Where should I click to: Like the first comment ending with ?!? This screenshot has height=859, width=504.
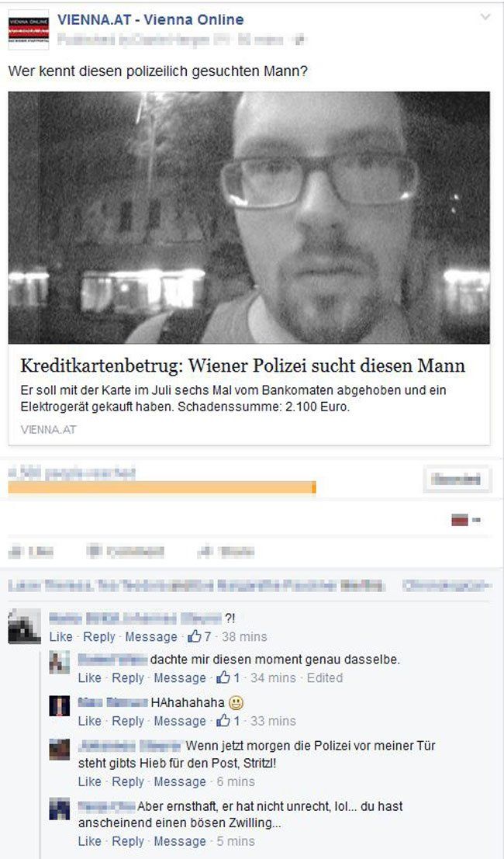pos(60,636)
